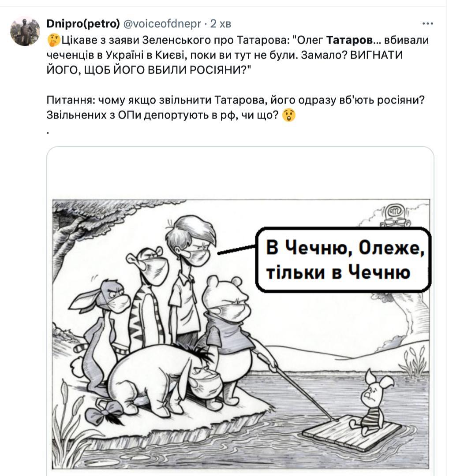Click the astonished face emoji after 'чи що?'
The height and width of the screenshot is (476, 449).
click(x=288, y=115)
